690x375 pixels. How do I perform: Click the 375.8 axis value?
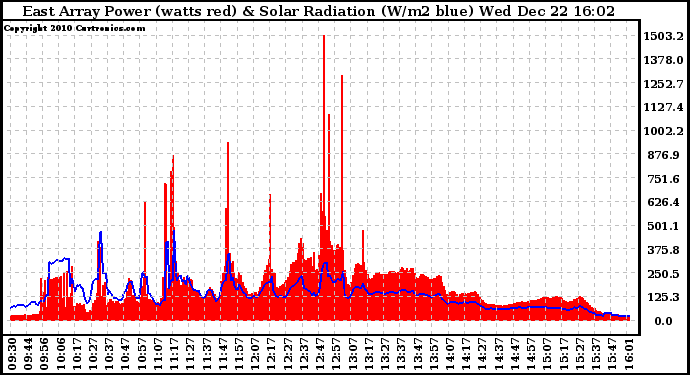point(663,250)
